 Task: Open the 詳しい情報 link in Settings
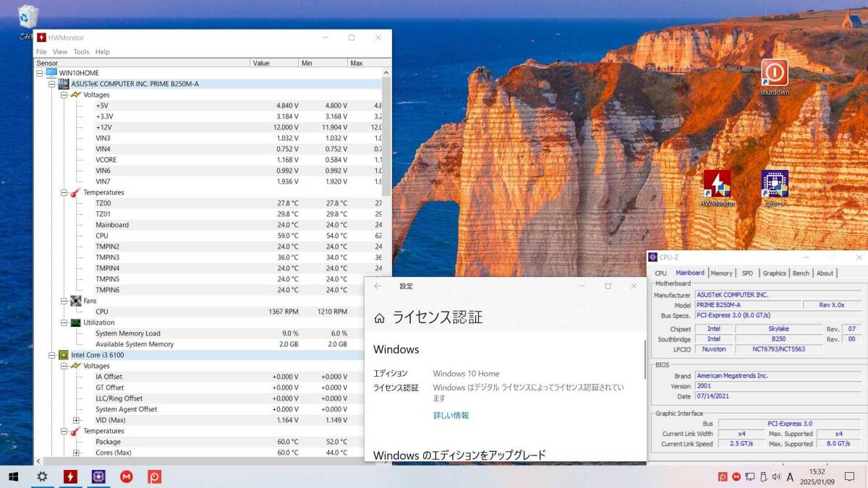[451, 416]
